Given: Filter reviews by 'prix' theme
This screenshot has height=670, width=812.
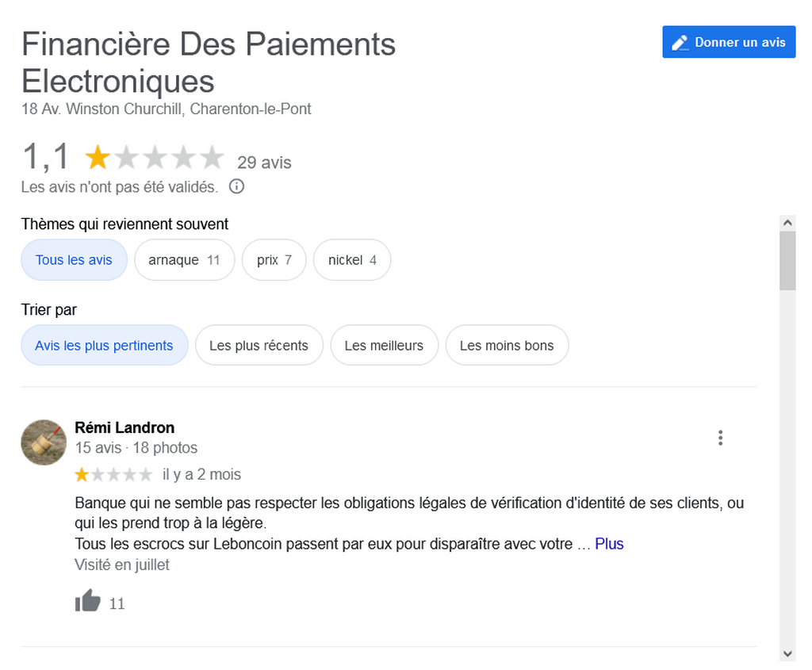Looking at the screenshot, I should 274,260.
